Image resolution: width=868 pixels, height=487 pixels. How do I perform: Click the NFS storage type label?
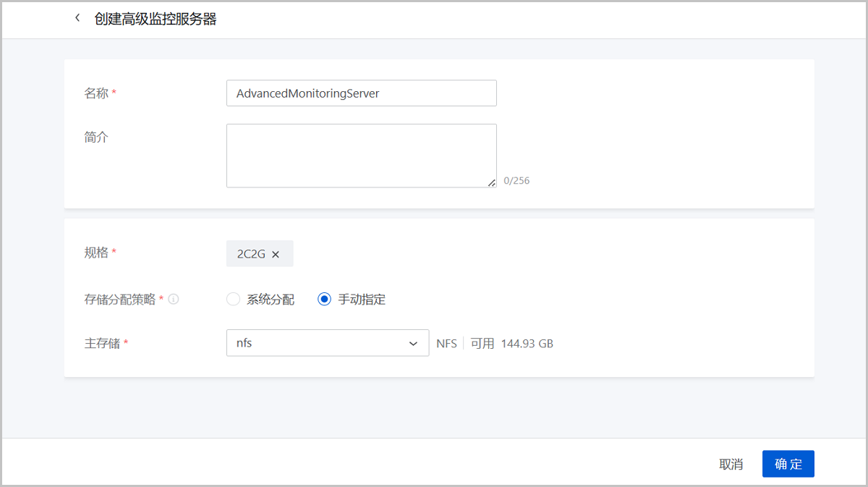446,344
